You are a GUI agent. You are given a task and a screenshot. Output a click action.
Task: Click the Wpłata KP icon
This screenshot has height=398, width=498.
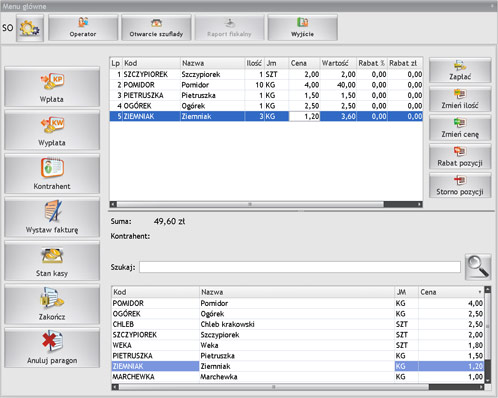(x=52, y=82)
